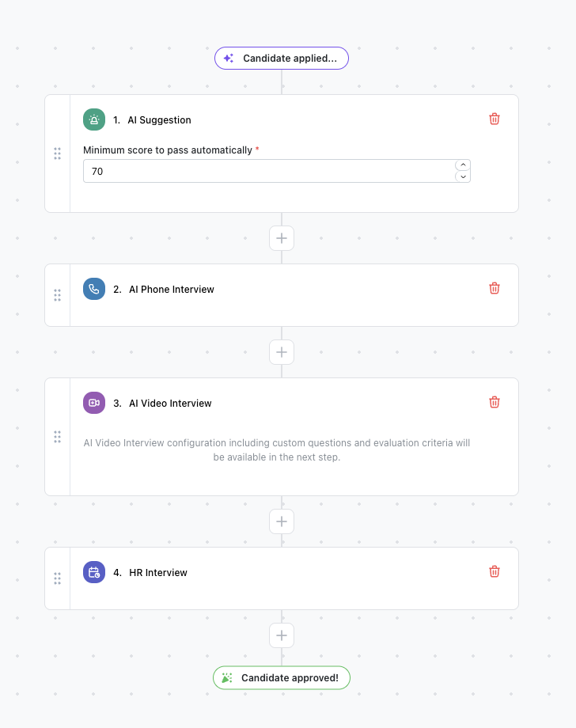Click the sparkle icon in Candidate applied pill
This screenshot has height=728, width=576.
227,58
